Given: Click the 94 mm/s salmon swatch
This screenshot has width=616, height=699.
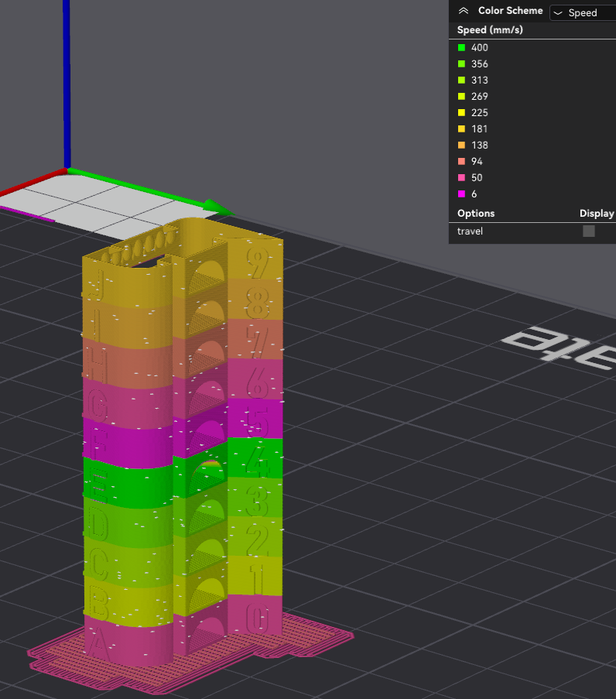Looking at the screenshot, I should pyautogui.click(x=461, y=161).
